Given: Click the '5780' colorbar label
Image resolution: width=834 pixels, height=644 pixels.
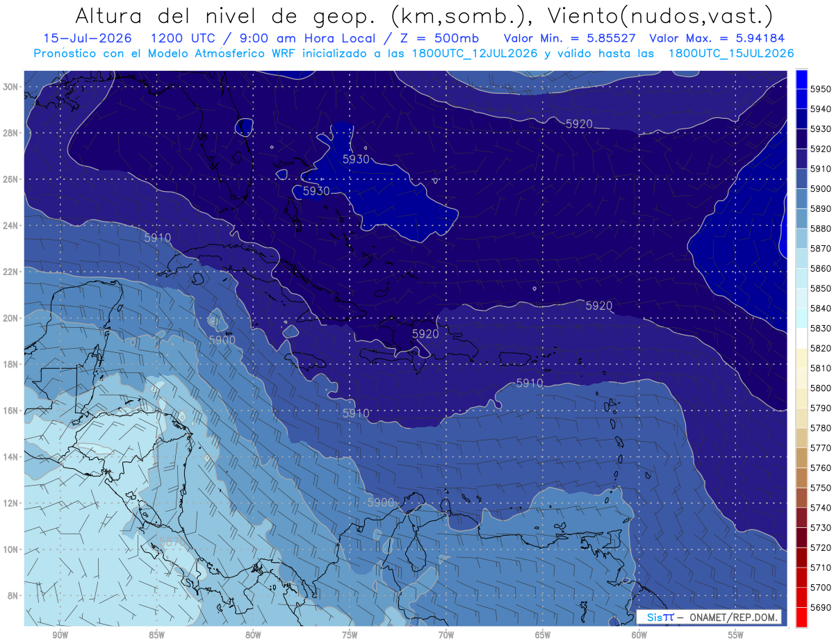Looking at the screenshot, I should pos(821,427).
